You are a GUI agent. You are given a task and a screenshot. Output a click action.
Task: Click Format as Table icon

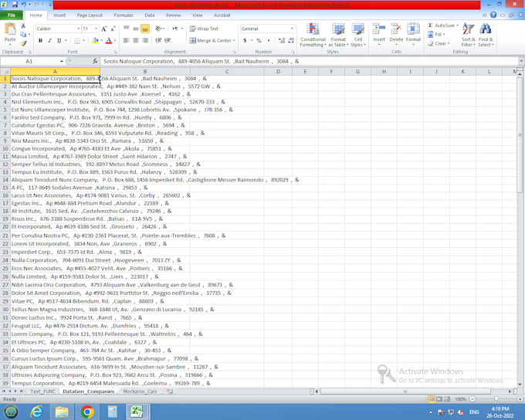338,36
